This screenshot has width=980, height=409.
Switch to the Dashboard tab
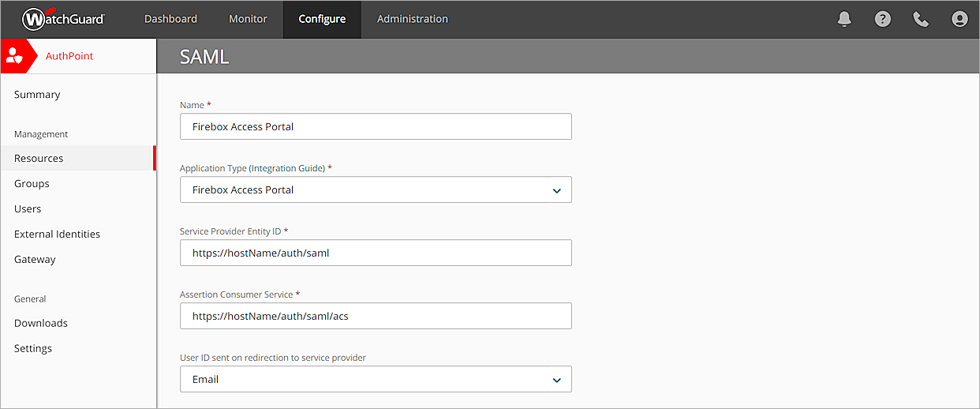coord(170,19)
